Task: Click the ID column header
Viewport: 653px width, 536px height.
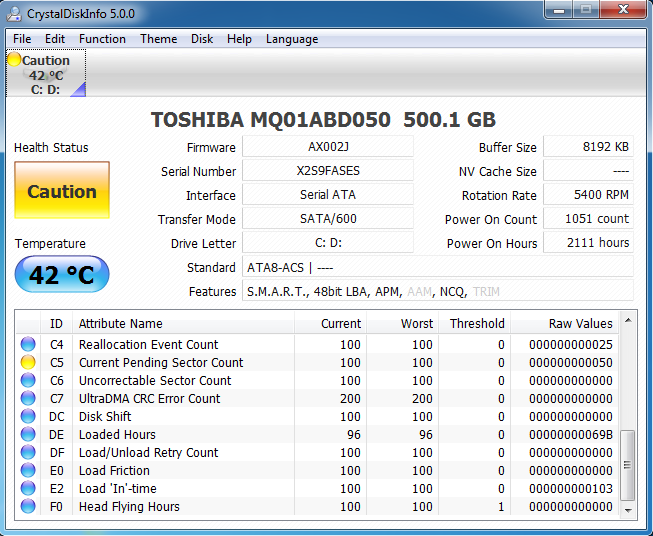Action: pyautogui.click(x=56, y=324)
